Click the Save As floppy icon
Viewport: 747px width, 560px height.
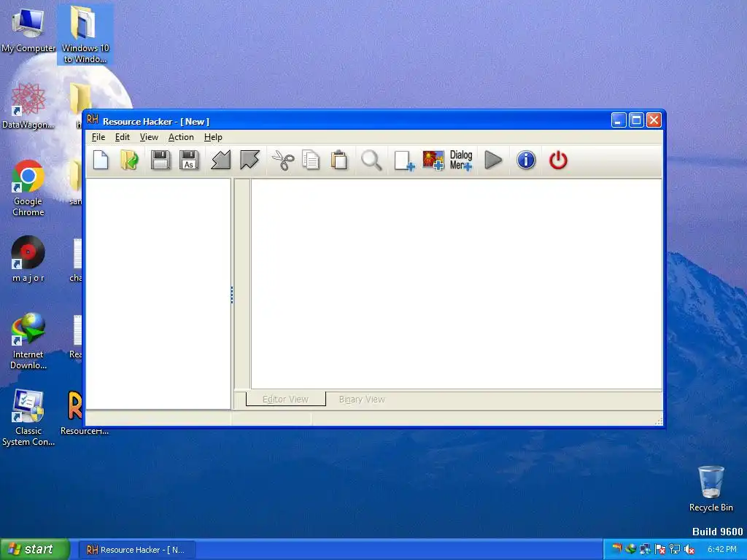coord(189,160)
